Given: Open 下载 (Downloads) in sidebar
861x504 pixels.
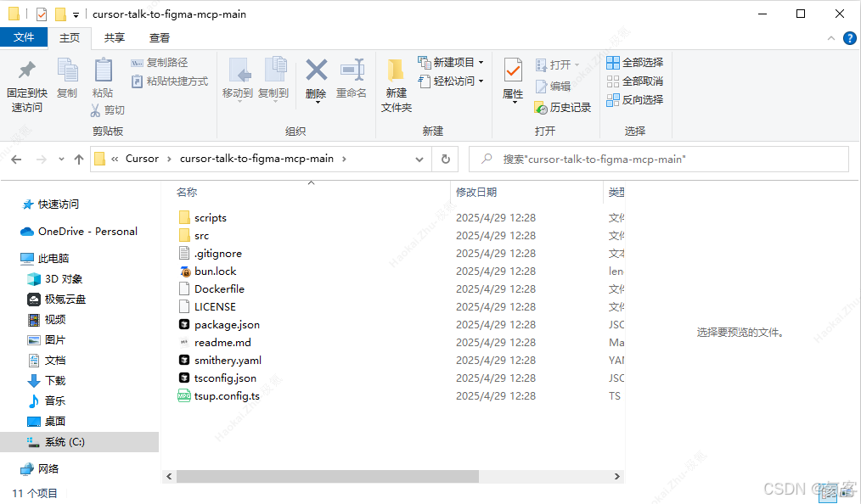Looking at the screenshot, I should (55, 381).
